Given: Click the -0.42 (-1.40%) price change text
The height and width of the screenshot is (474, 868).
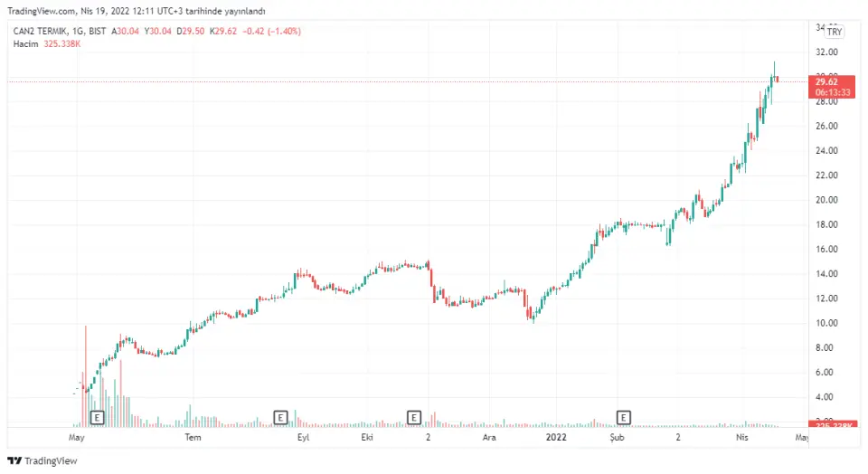Looking at the screenshot, I should click(x=272, y=31).
